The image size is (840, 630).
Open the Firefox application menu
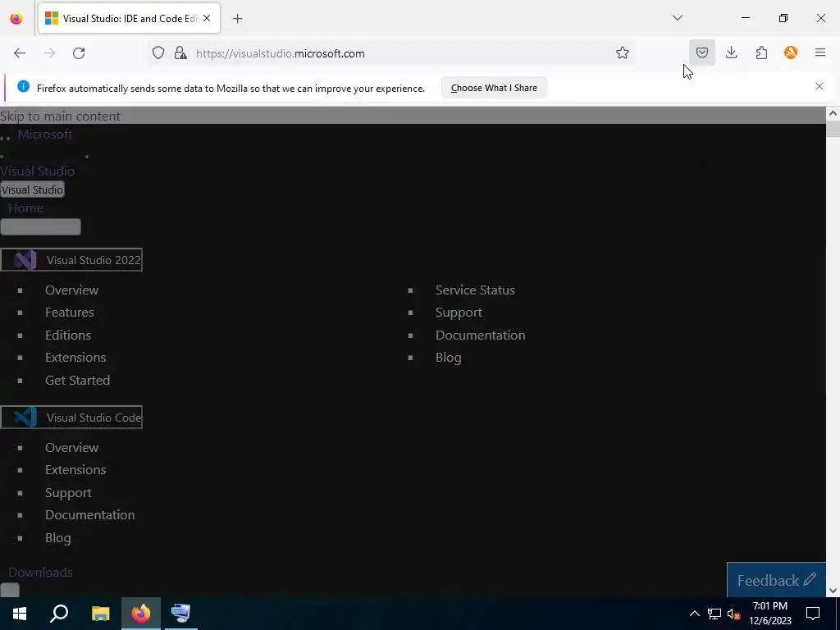click(820, 53)
